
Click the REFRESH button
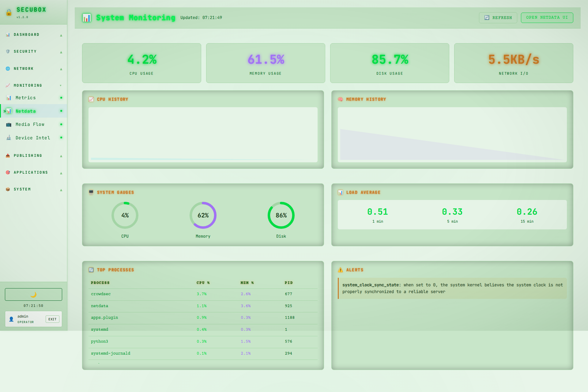click(498, 17)
